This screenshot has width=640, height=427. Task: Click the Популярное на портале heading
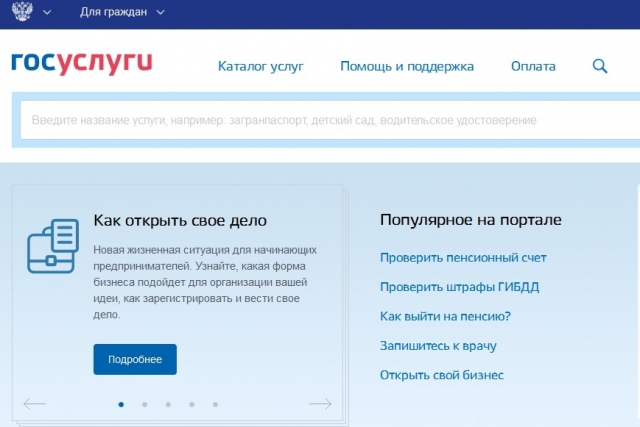coord(471,220)
